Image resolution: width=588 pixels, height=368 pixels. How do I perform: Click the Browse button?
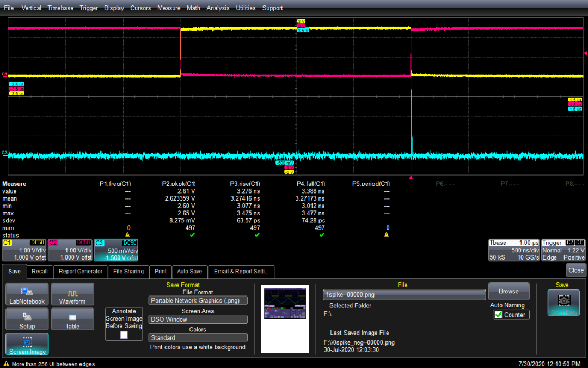click(x=509, y=292)
